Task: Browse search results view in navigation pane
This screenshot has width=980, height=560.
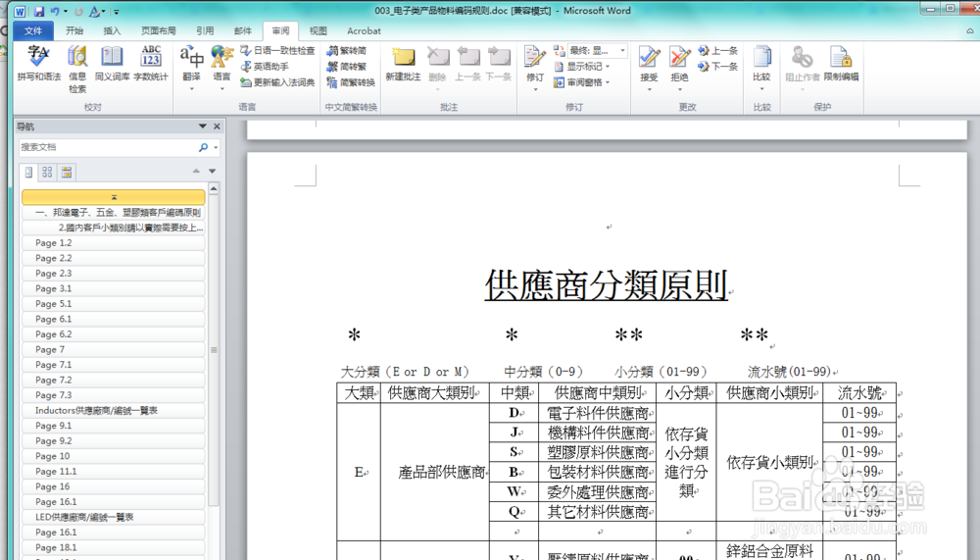Action: [67, 172]
